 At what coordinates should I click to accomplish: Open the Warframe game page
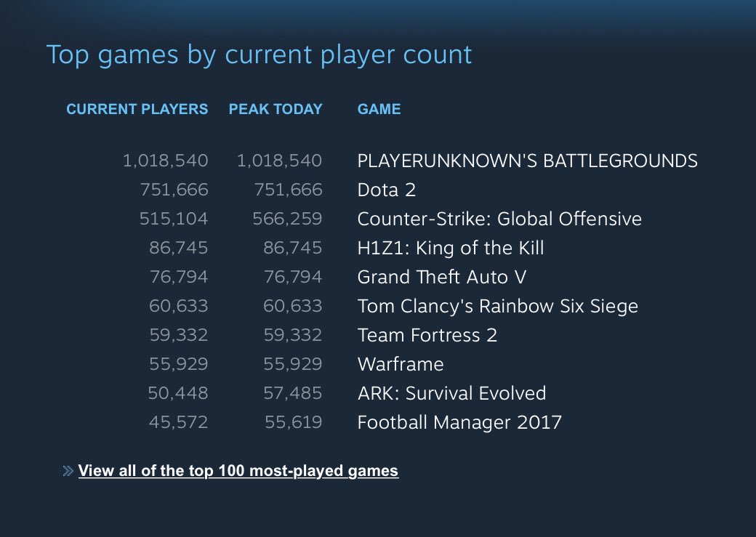[x=401, y=364]
